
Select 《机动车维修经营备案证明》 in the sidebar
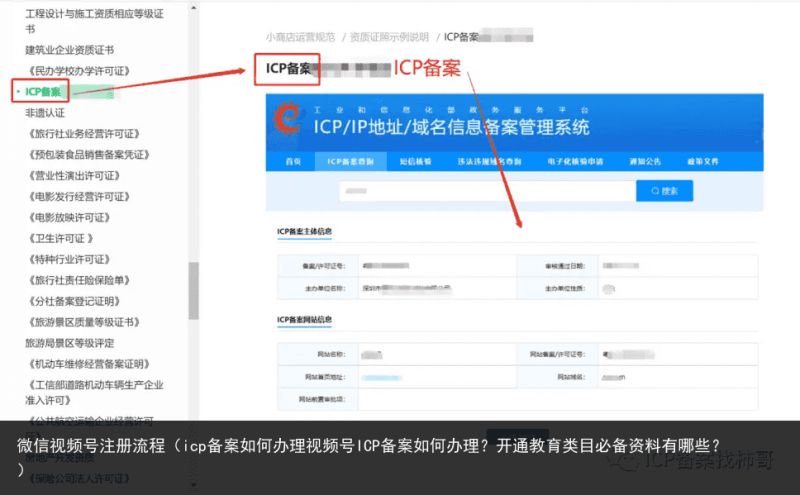(x=87, y=364)
